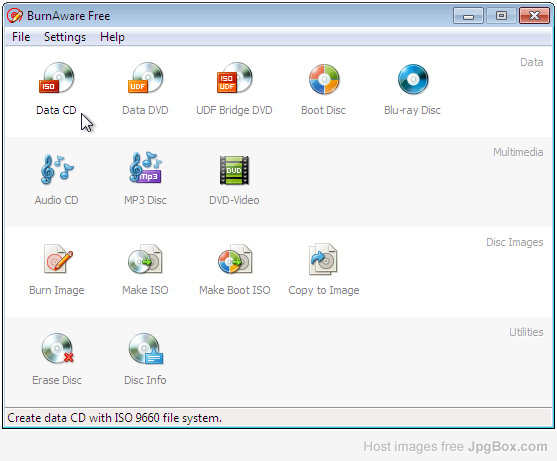Click the 'Data CD' text label

[56, 110]
